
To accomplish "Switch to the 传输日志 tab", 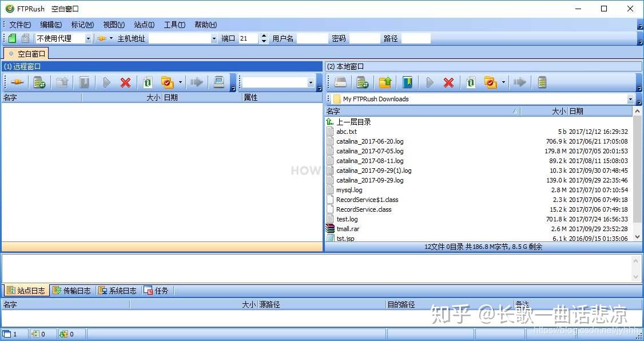I will 72,290.
